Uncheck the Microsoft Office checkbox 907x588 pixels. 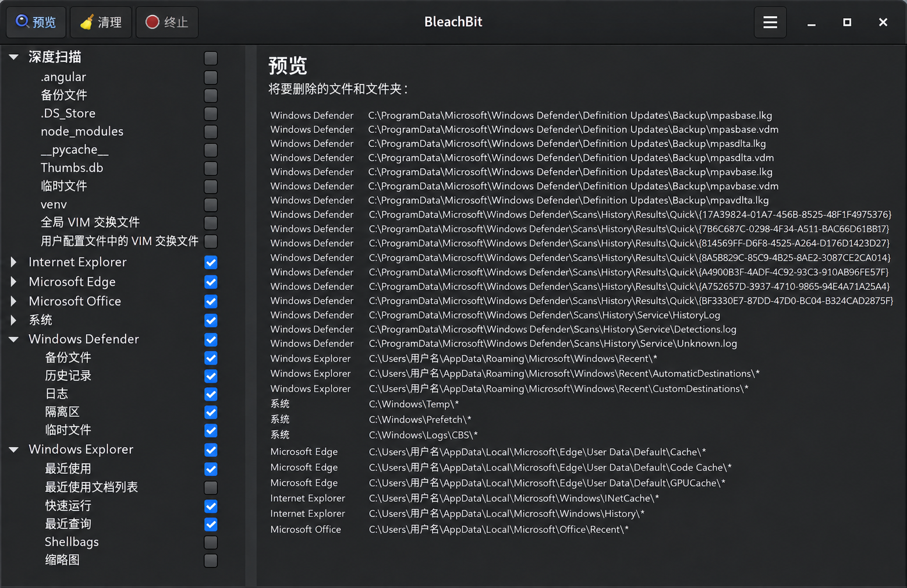(211, 301)
